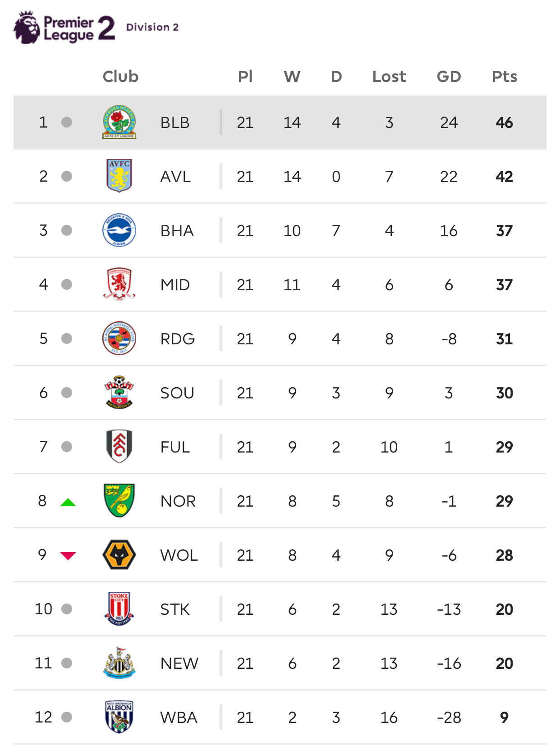Sort table by Pts column header

click(504, 77)
